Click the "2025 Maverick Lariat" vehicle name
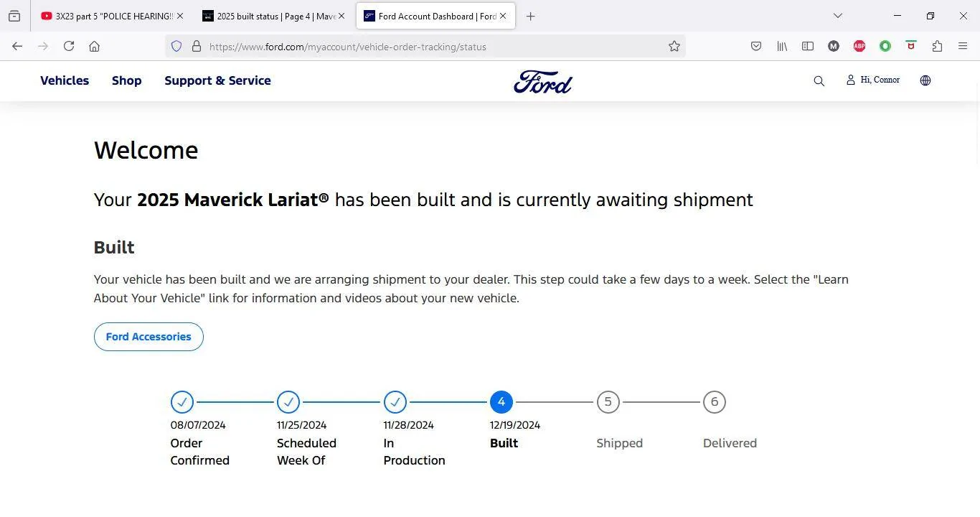This screenshot has width=980, height=517. [233, 200]
